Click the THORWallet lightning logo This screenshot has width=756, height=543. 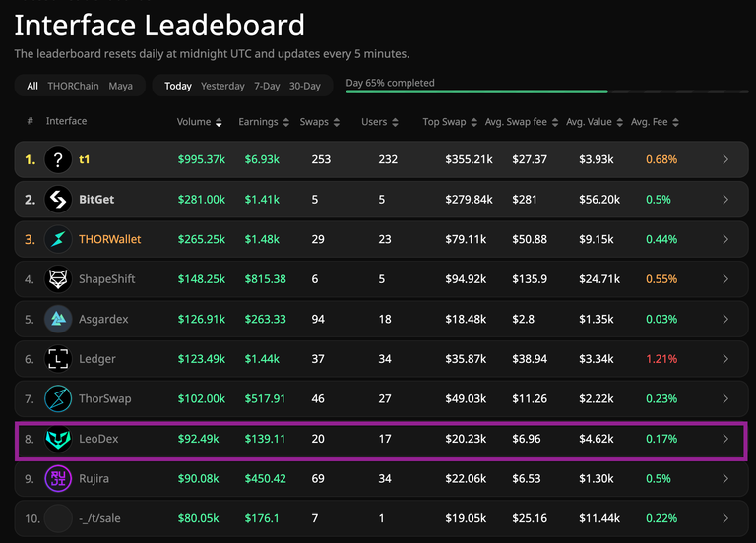pos(58,239)
